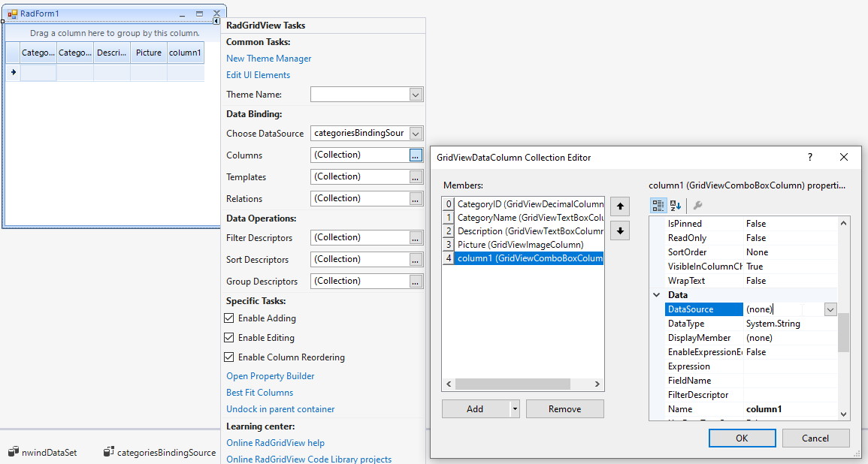Click Best Fit Columns link
This screenshot has height=464, width=868.
pos(259,393)
